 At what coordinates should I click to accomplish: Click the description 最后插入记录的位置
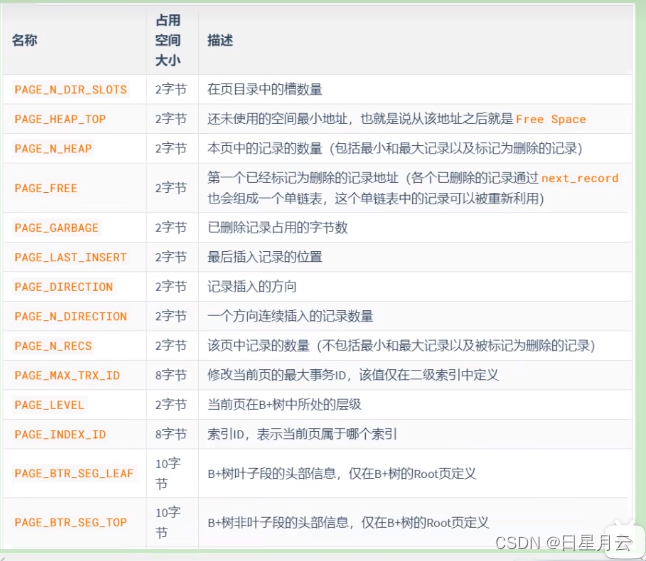pos(265,257)
